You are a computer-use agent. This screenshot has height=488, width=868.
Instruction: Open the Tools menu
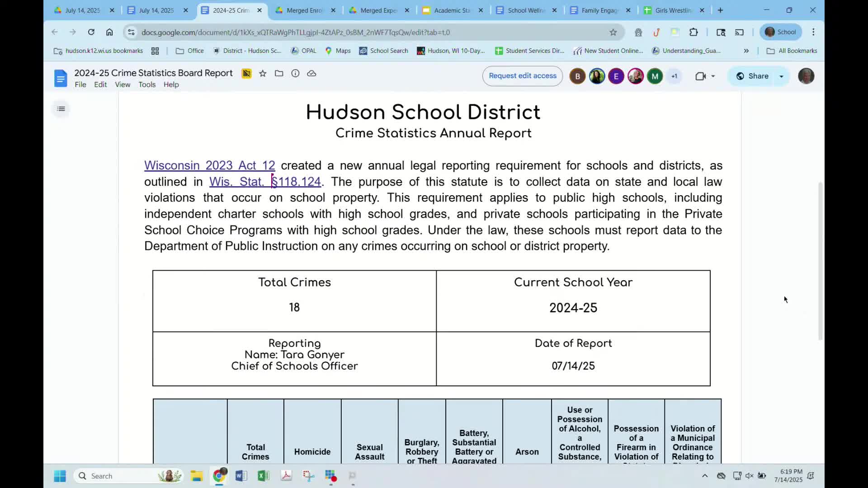146,84
